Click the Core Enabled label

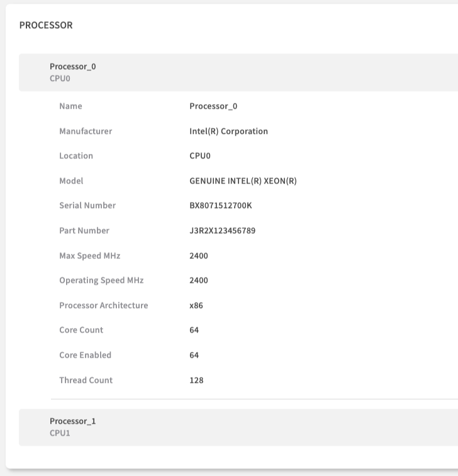[x=85, y=355]
